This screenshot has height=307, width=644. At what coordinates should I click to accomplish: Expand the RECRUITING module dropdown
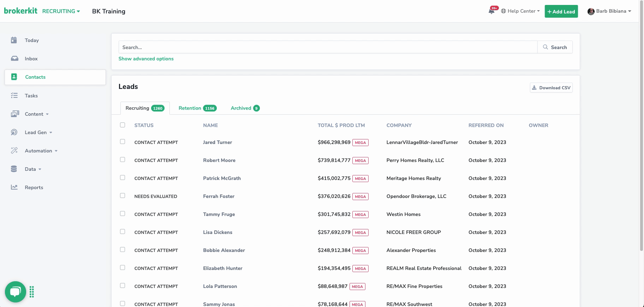pos(61,11)
